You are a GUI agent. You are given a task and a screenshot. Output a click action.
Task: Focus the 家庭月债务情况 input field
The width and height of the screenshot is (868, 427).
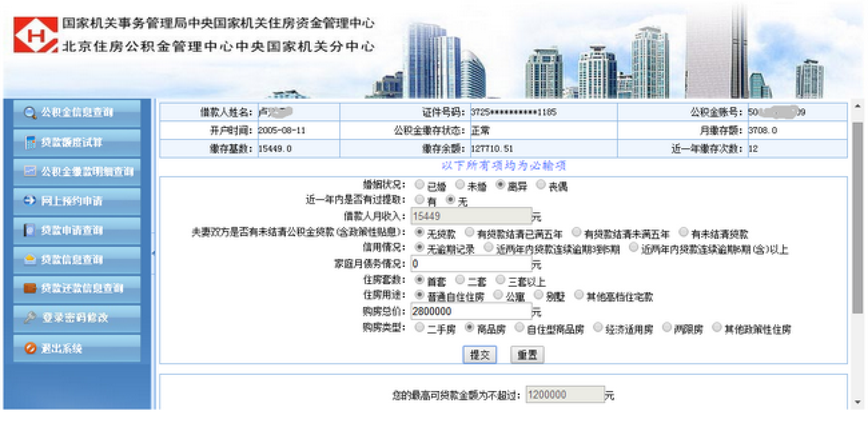point(471,264)
